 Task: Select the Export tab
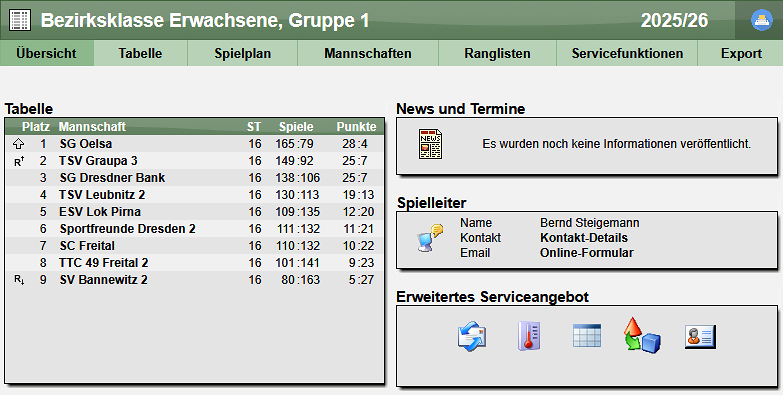(741, 53)
